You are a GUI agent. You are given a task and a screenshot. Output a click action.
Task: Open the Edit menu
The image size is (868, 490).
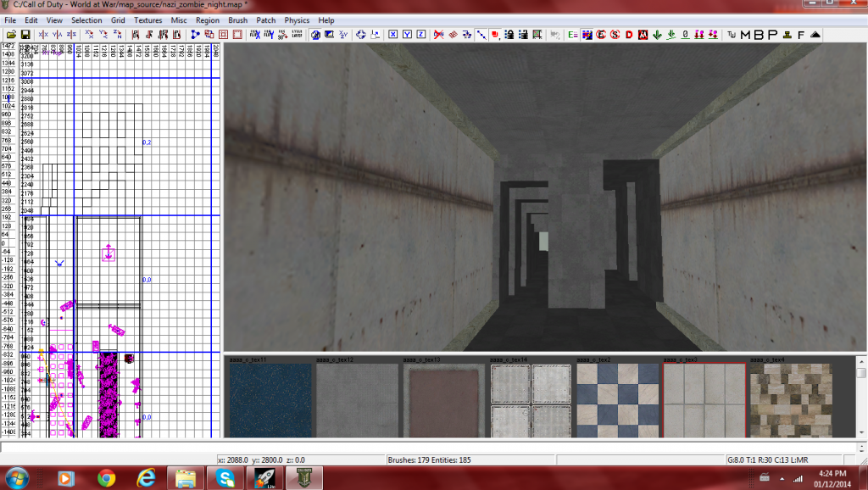31,20
